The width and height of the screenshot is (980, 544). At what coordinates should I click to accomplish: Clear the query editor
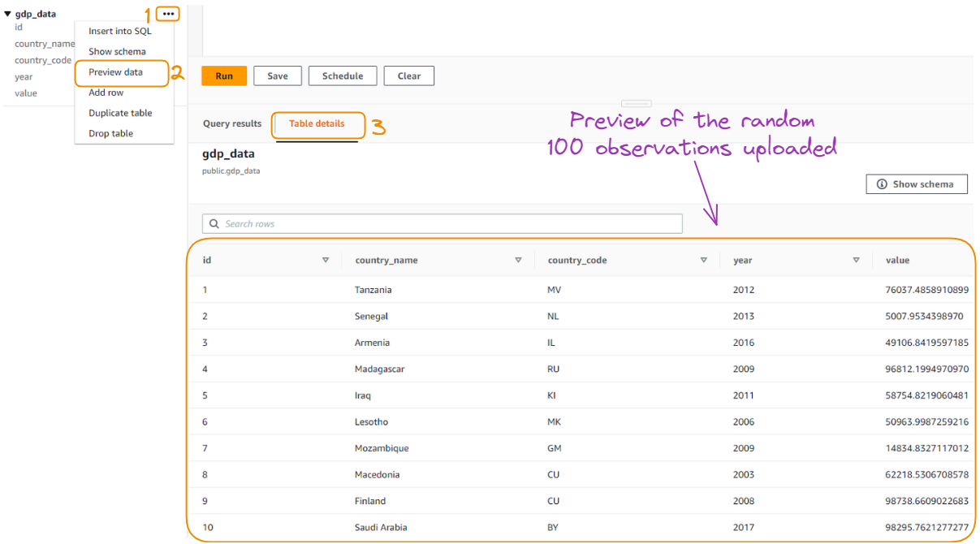point(409,76)
